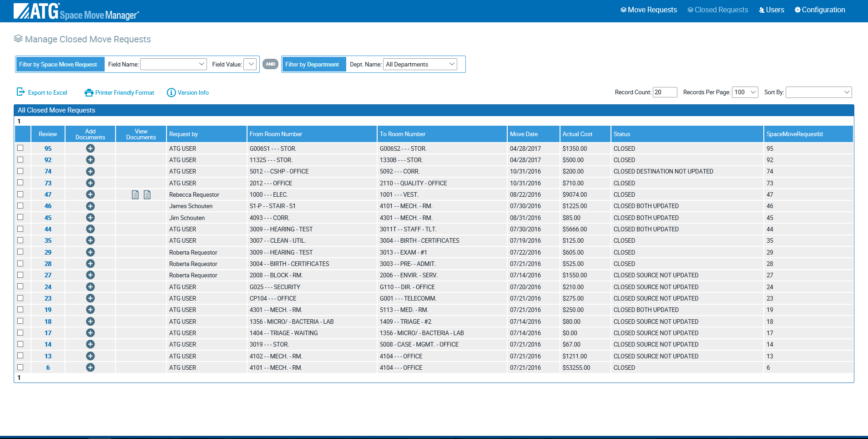Add documents for request 29
The height and width of the screenshot is (439, 868).
tap(90, 252)
